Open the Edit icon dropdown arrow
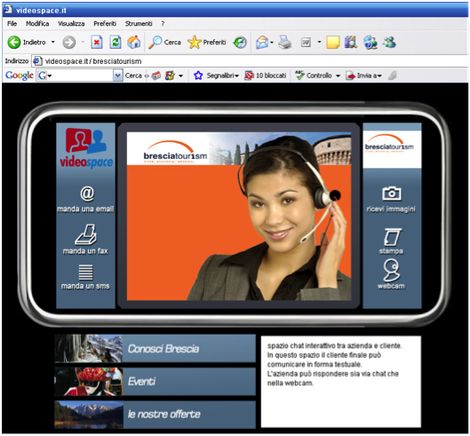The width and height of the screenshot is (470, 436). click(319, 42)
